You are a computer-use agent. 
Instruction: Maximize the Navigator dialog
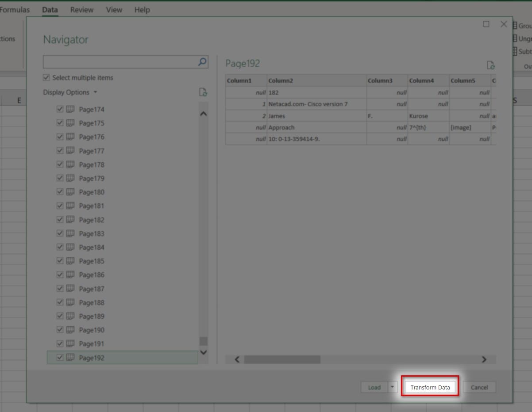(486, 24)
